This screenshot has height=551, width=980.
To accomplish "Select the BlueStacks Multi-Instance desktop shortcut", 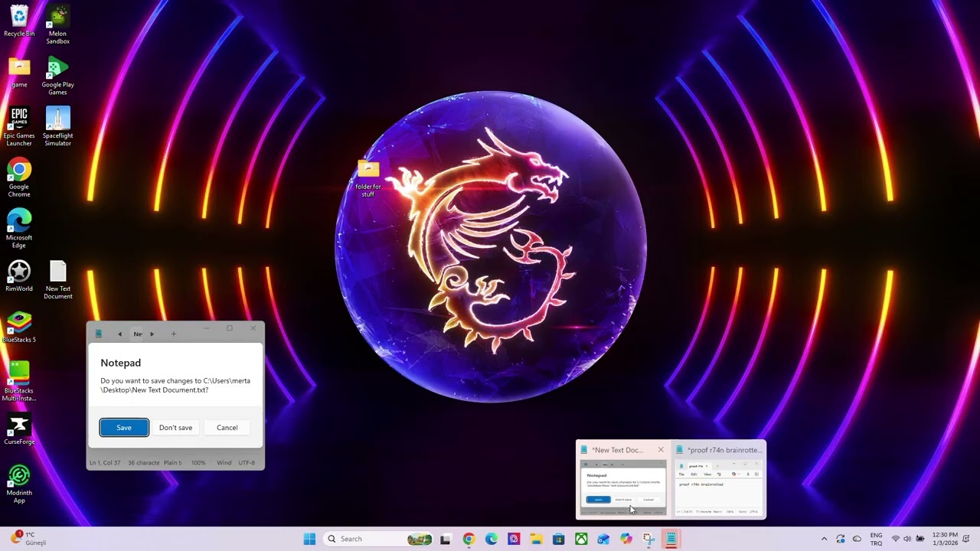I will [x=19, y=382].
